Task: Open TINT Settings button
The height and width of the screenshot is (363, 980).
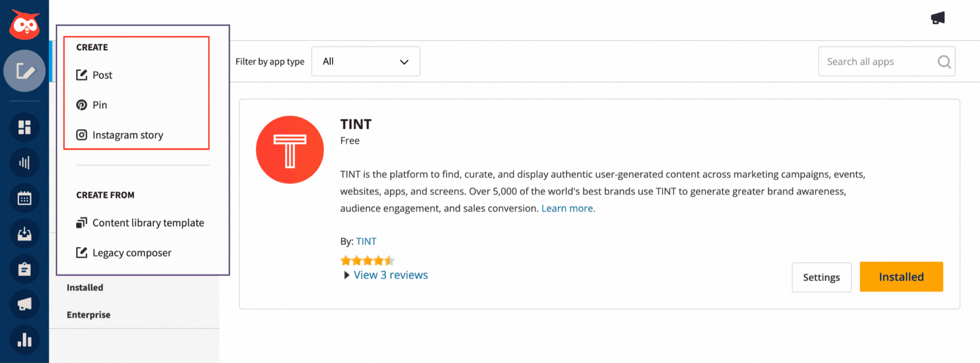Action: [822, 277]
